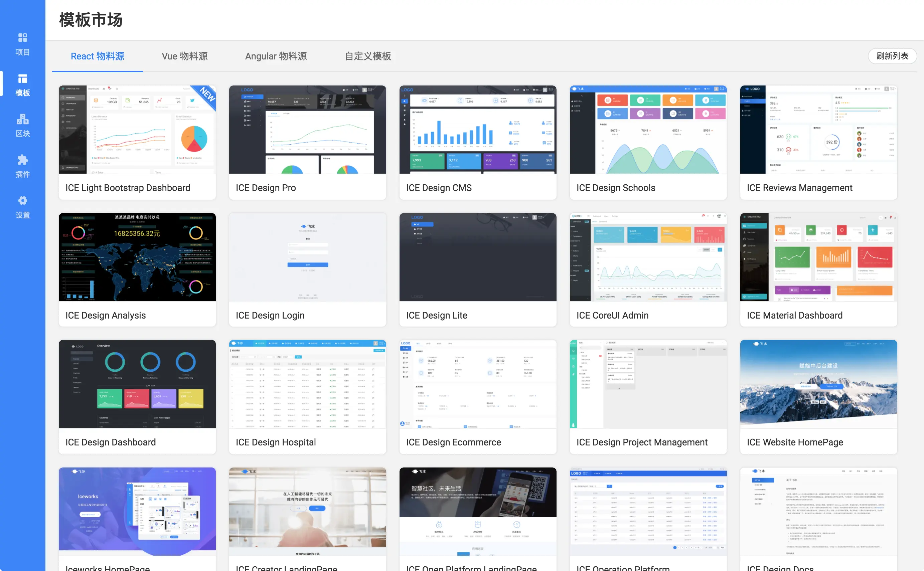The height and width of the screenshot is (571, 924).
Task: Click the 刷新列表 refresh button
Action: pos(892,56)
